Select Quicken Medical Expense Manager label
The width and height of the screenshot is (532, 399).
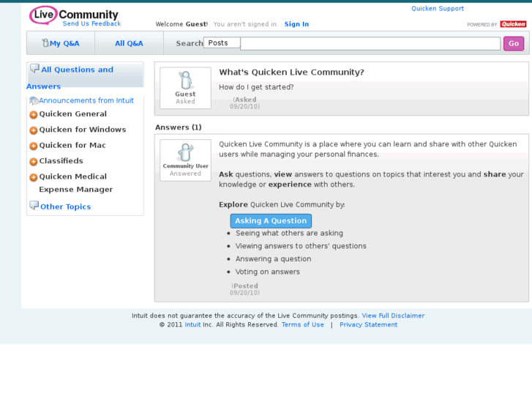76,183
